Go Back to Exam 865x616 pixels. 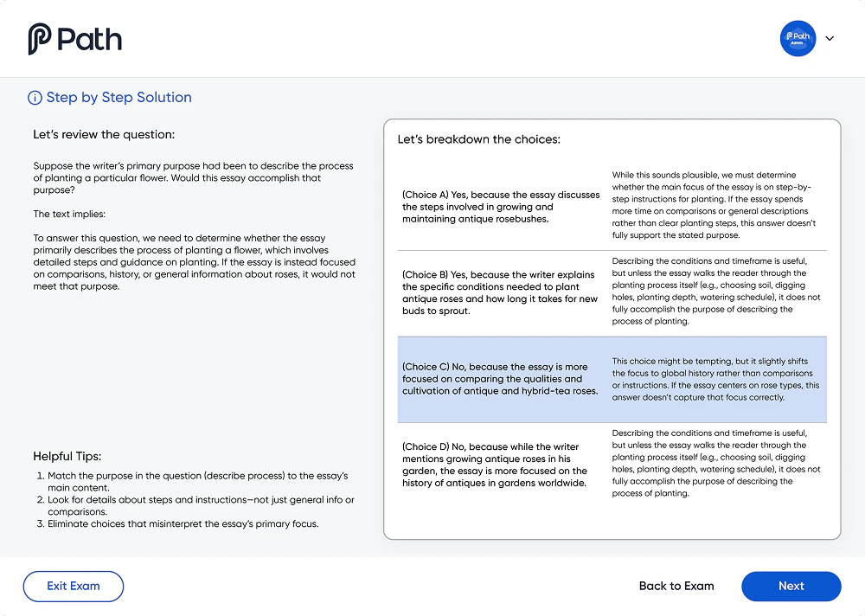[x=676, y=586]
